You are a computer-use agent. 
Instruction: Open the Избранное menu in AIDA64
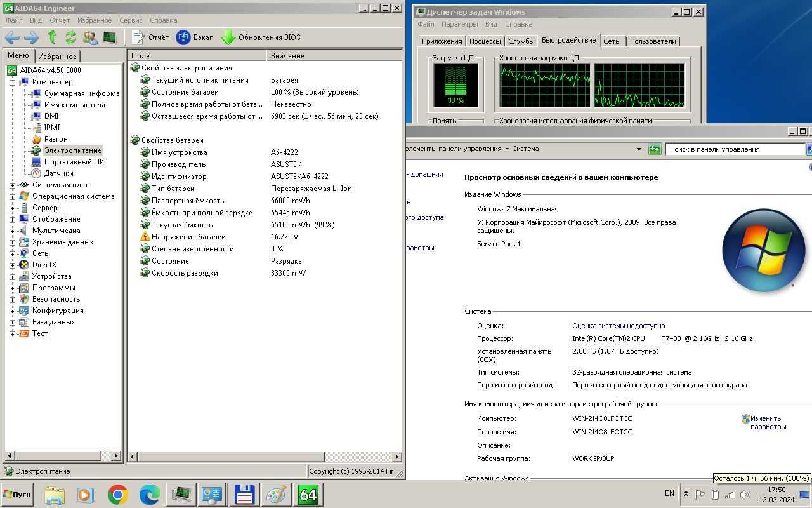click(x=95, y=20)
